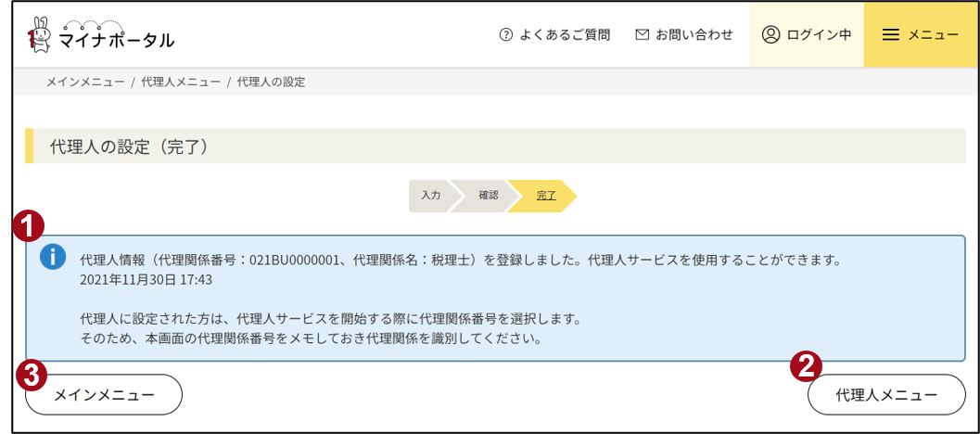The image size is (980, 434).
Task: Click the registration message with 021BU0000001
Action: click(x=460, y=260)
